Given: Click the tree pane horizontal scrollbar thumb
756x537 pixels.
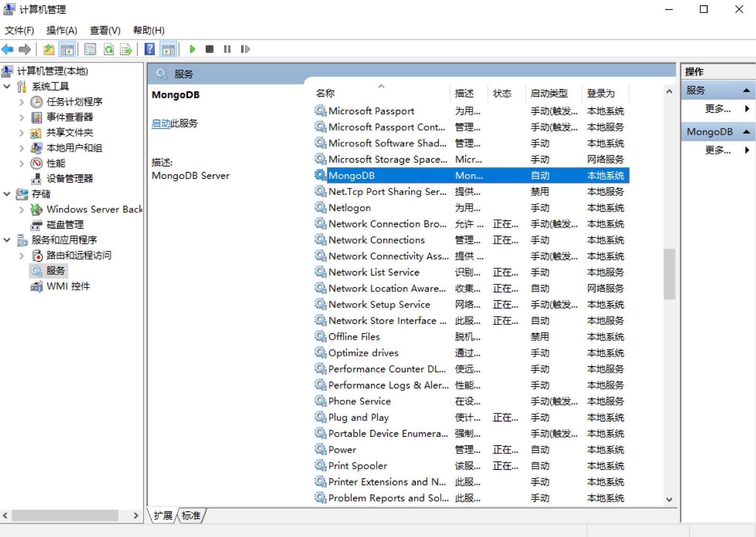Looking at the screenshot, I should (65, 515).
